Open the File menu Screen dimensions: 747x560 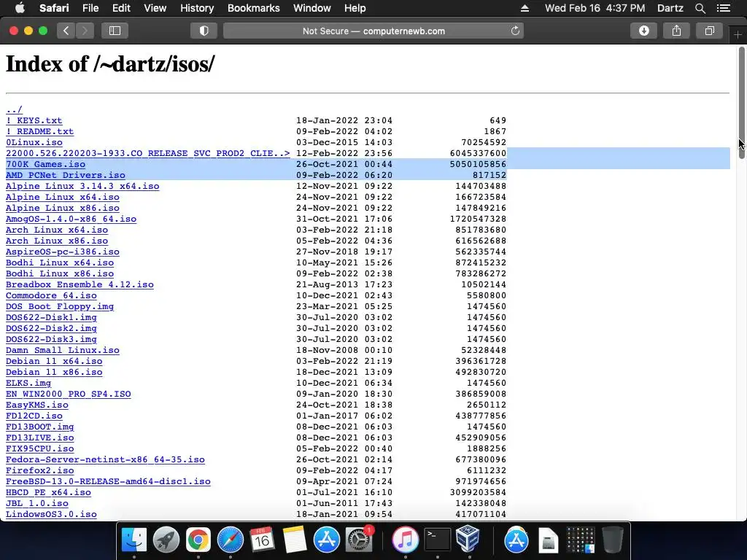click(x=90, y=8)
